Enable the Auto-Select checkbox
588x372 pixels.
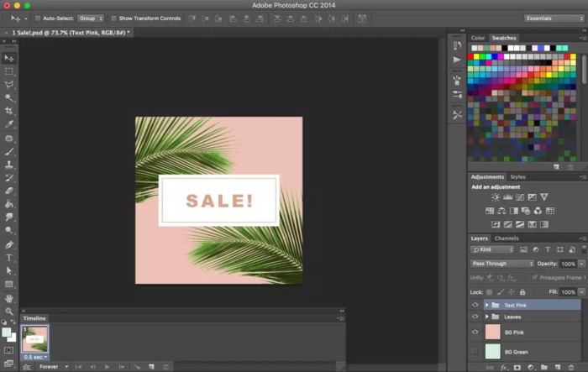click(x=37, y=18)
